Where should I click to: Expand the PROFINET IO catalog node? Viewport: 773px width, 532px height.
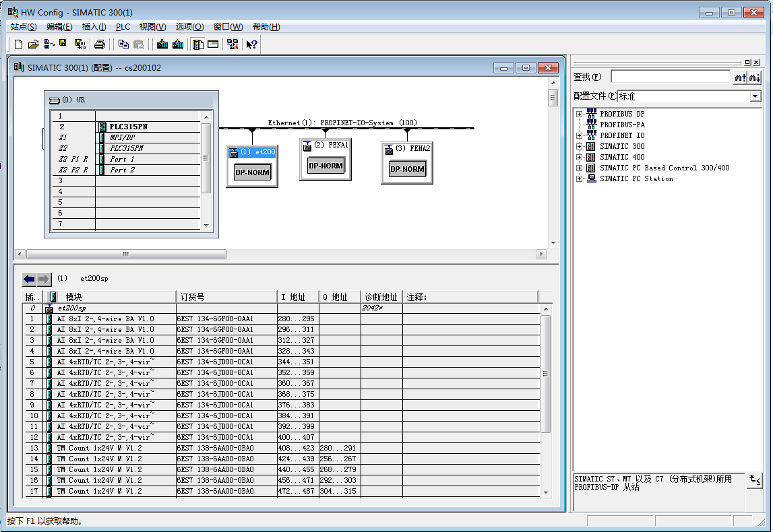click(580, 135)
